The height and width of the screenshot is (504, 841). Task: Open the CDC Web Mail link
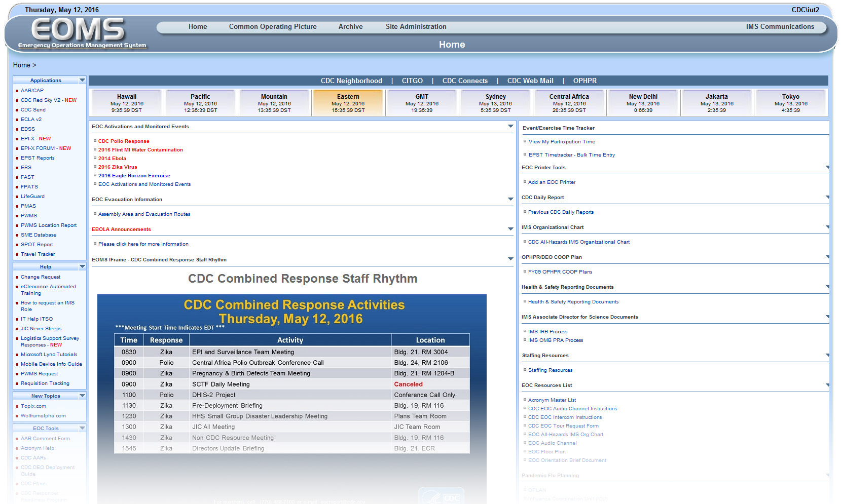click(530, 81)
